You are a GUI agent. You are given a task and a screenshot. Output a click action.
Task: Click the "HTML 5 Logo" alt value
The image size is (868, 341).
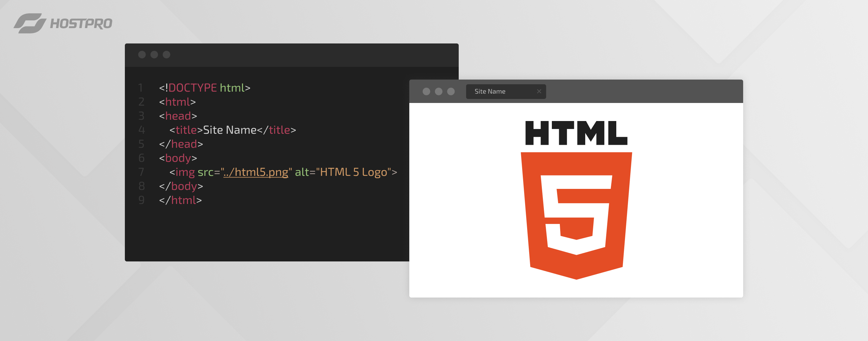(354, 173)
